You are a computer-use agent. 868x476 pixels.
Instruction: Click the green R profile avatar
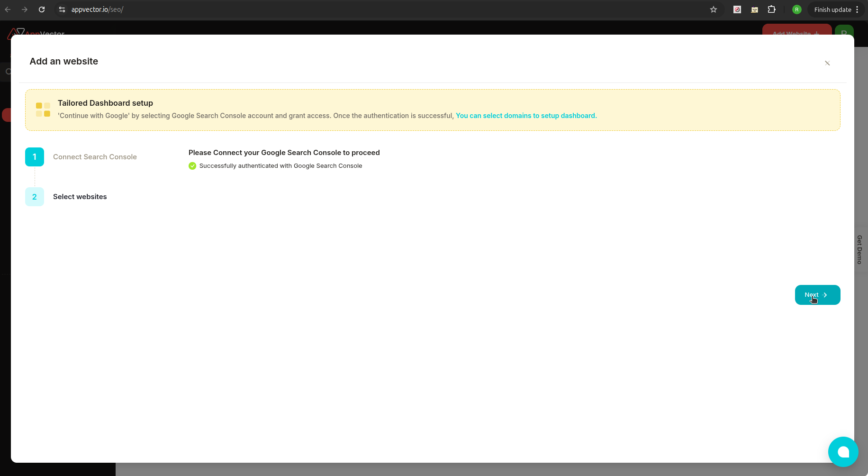[797, 9]
